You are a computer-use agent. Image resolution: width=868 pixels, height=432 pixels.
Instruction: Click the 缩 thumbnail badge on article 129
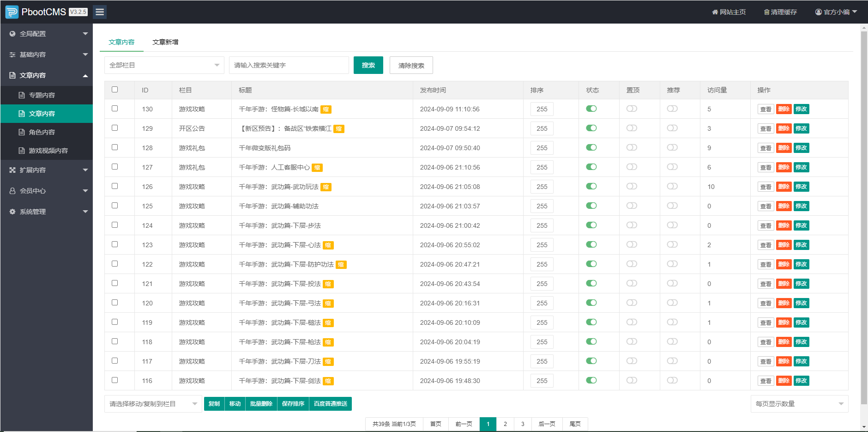pos(339,129)
